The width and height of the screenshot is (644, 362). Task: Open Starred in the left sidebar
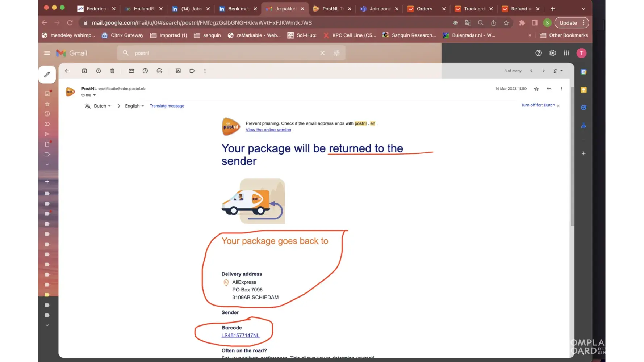[x=47, y=104]
